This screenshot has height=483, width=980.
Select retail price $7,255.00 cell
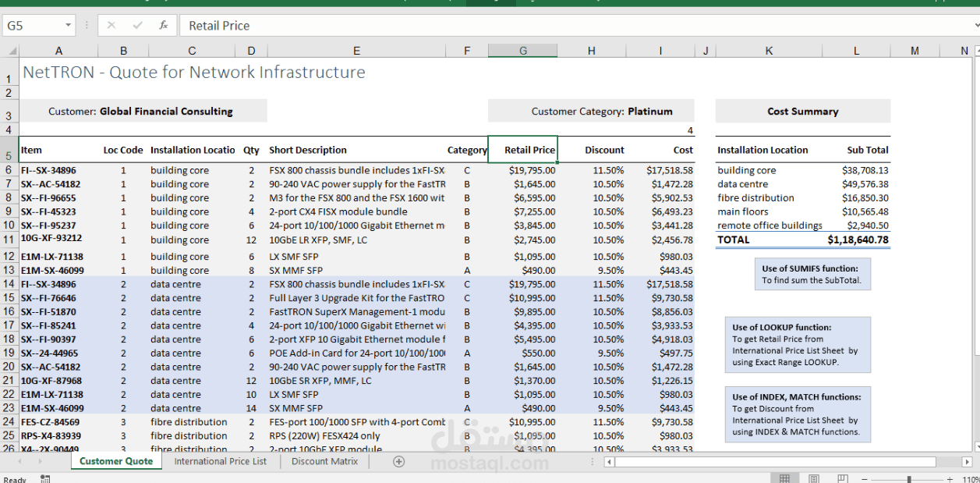(x=523, y=211)
